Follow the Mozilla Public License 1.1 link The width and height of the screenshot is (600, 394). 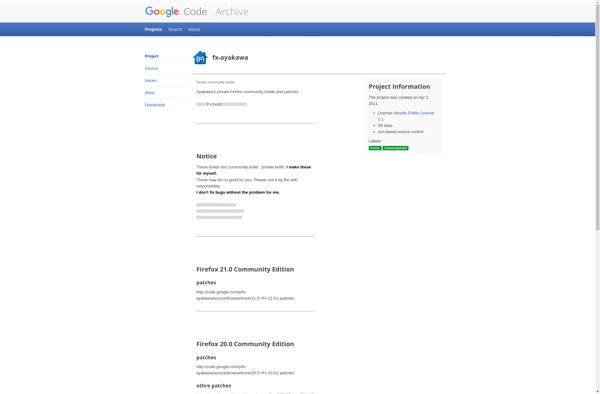click(406, 116)
